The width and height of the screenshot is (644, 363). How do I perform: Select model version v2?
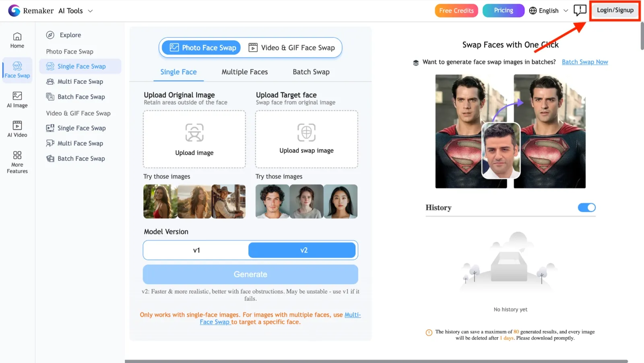(302, 250)
